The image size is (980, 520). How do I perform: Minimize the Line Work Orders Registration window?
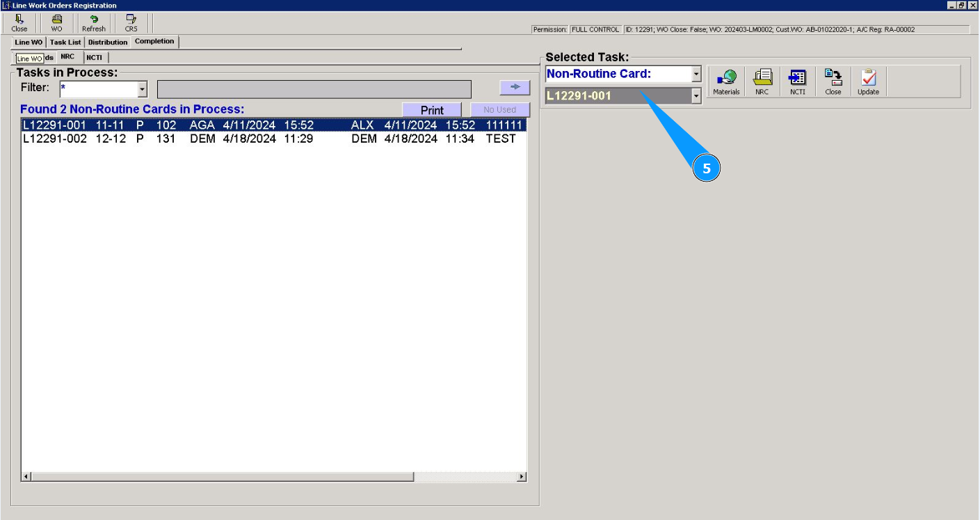952,5
